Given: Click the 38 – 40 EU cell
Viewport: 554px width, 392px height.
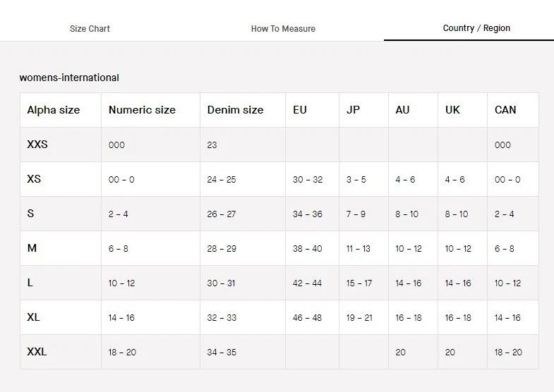Looking at the screenshot, I should 308,249.
